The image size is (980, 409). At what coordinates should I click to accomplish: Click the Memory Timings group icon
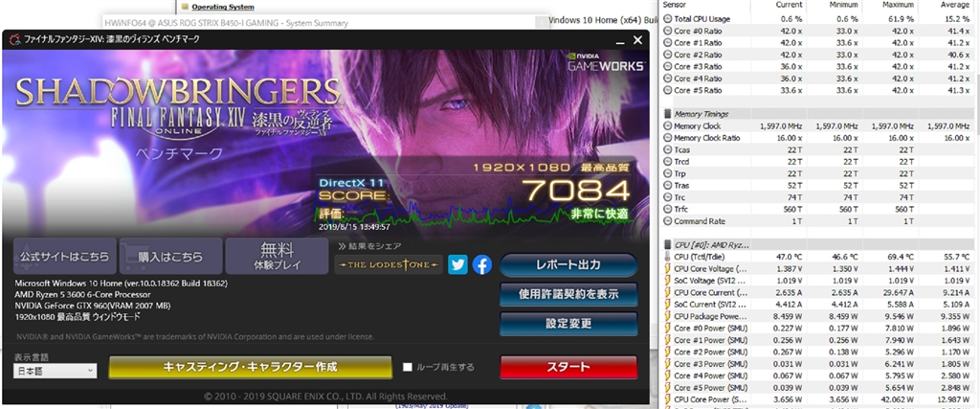[x=668, y=114]
